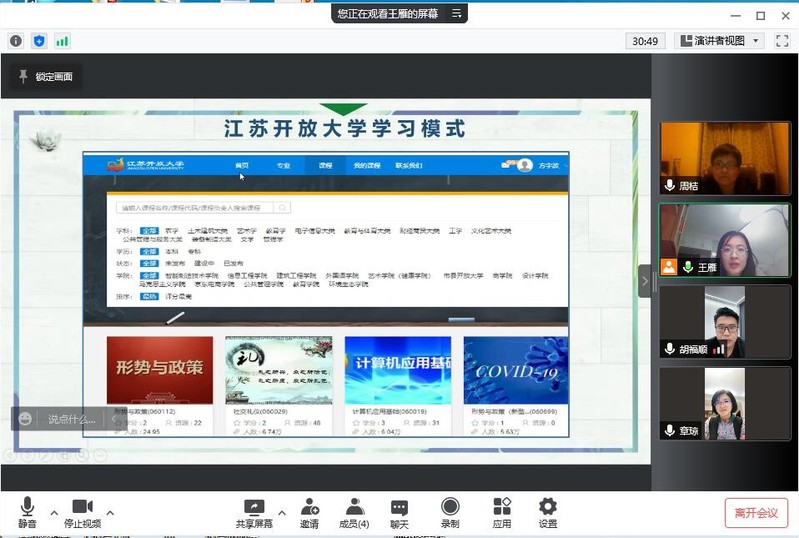The width and height of the screenshot is (799, 538).
Task: Pin the view with 锁定画面
Action: point(46,76)
